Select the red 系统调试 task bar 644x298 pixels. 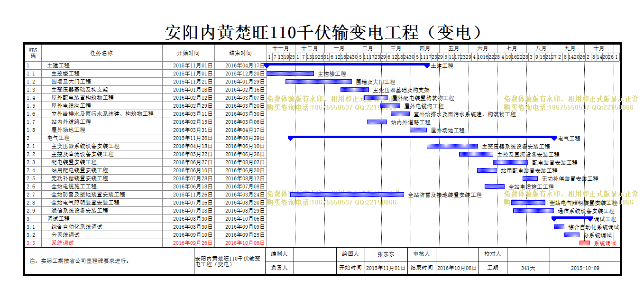point(585,243)
